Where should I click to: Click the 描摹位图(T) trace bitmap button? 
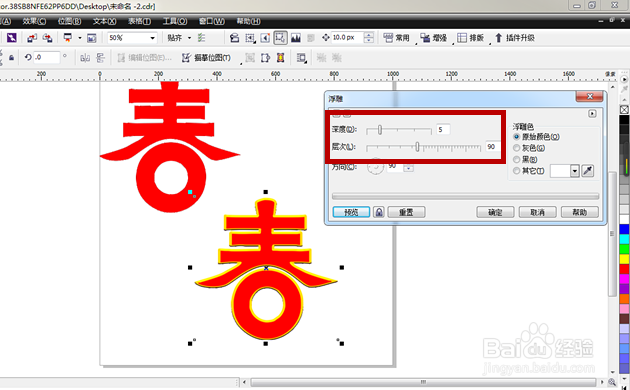[207, 58]
